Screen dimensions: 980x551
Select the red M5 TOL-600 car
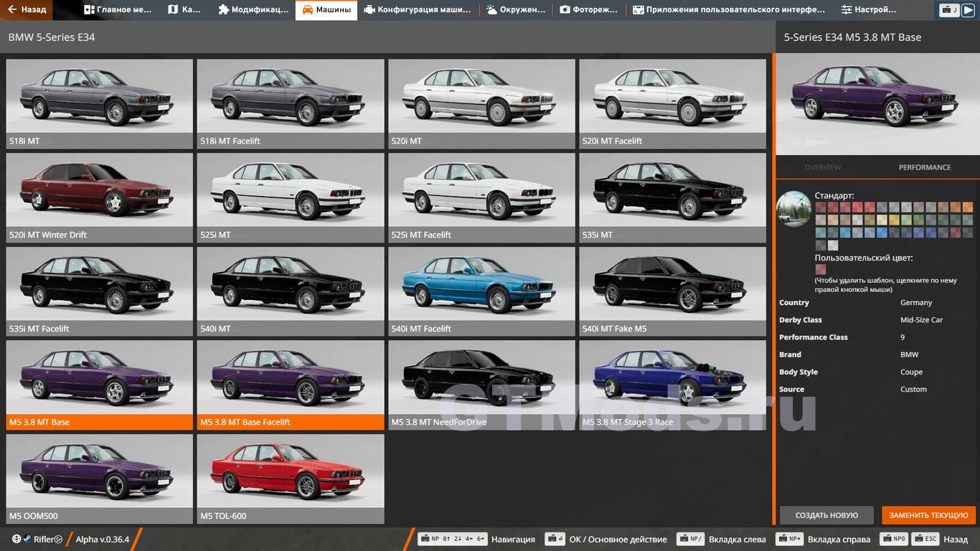(291, 479)
